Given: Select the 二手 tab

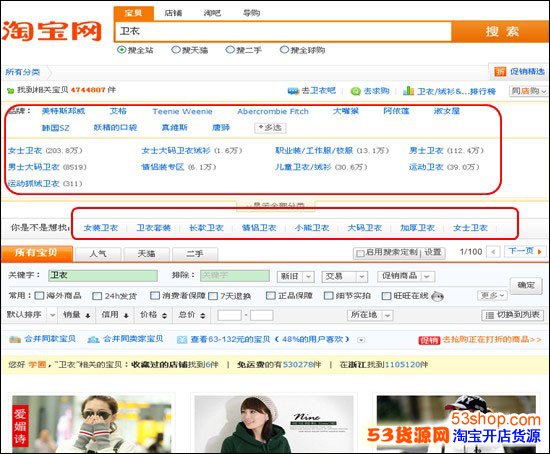Looking at the screenshot, I should [x=195, y=254].
